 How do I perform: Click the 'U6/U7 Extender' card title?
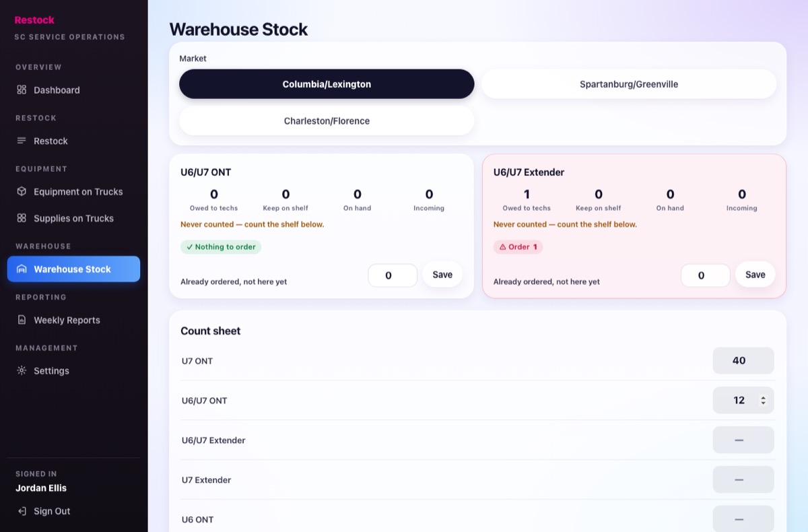tap(529, 172)
